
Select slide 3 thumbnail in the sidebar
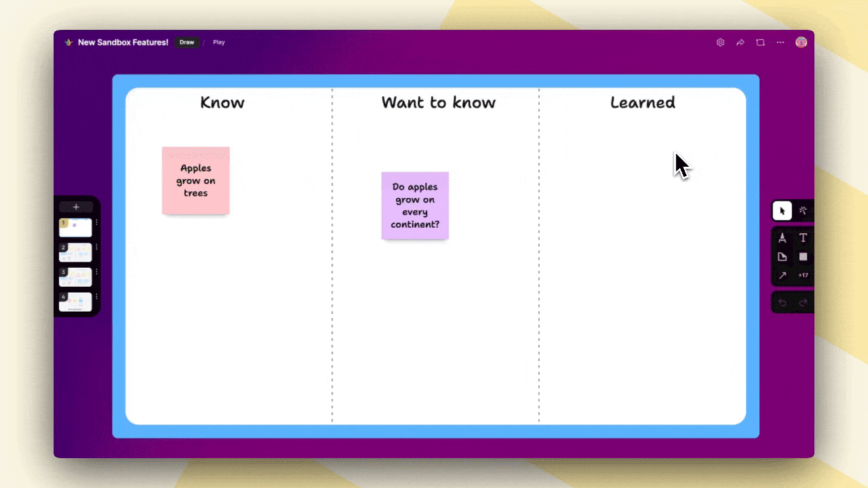[x=75, y=277]
